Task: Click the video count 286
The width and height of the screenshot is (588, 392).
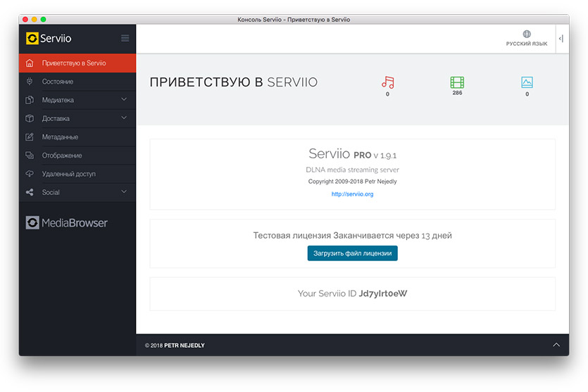Action: click(x=457, y=93)
